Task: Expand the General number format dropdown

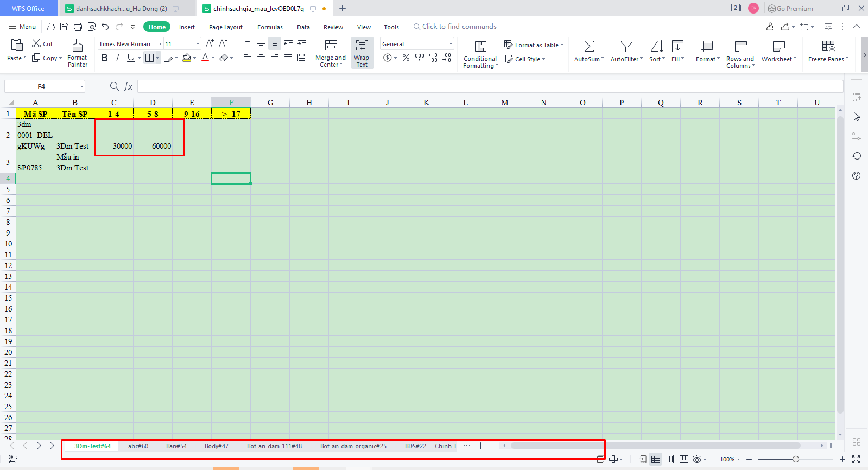Action: 450,44
